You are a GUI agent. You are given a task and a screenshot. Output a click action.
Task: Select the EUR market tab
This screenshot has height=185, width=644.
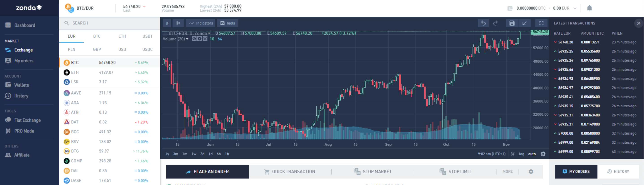72,36
